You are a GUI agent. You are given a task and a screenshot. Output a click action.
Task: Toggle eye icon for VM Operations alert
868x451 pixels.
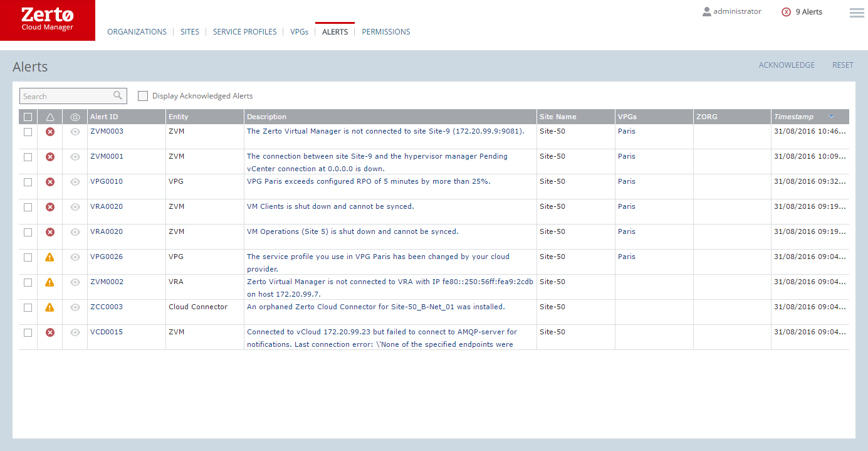tap(75, 232)
